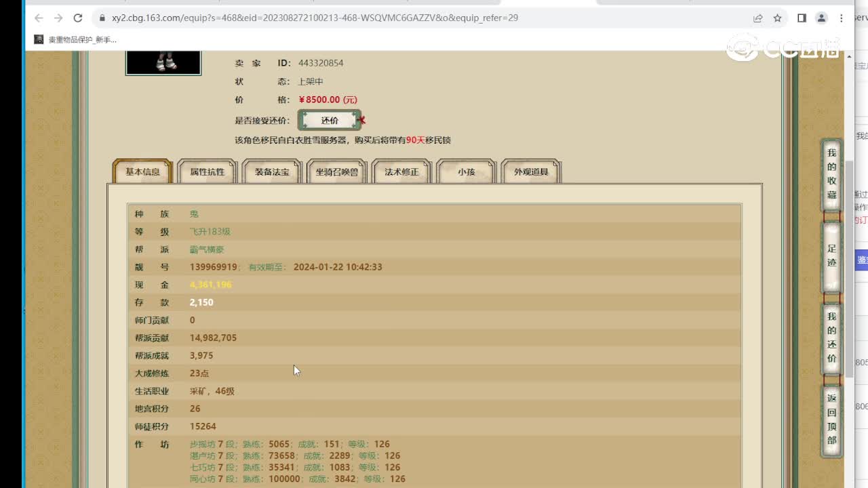Click the 帮派贡献 value 14,982,705
Image resolution: width=868 pixels, height=488 pixels.
[x=213, y=338]
